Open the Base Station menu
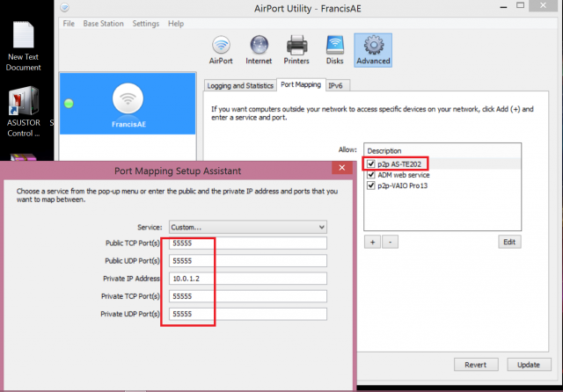The height and width of the screenshot is (392, 563). click(104, 24)
